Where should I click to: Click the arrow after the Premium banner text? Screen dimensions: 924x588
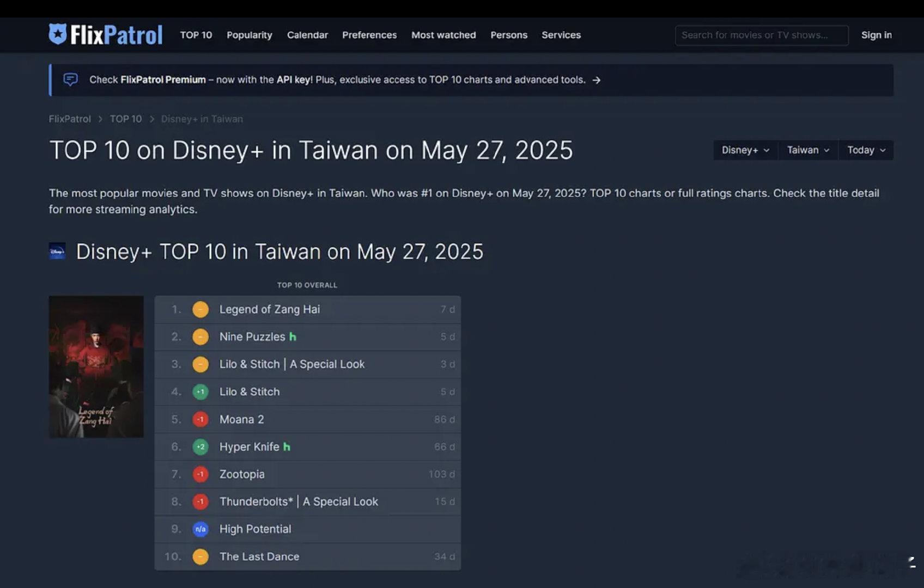coord(597,80)
